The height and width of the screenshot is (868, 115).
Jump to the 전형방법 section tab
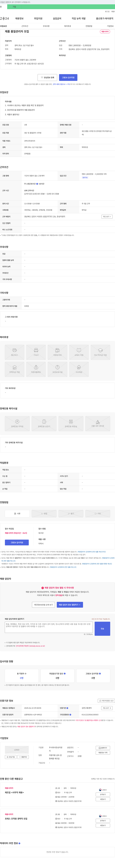tap(89, 26)
